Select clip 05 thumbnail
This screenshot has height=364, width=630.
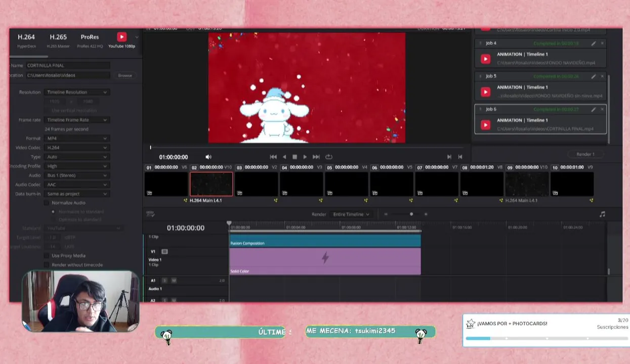tap(346, 184)
